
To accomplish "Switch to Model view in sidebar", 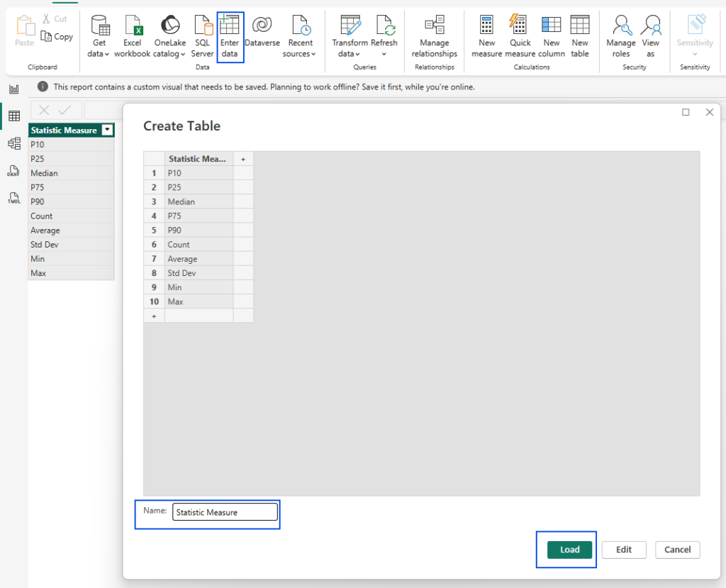I will 13,143.
